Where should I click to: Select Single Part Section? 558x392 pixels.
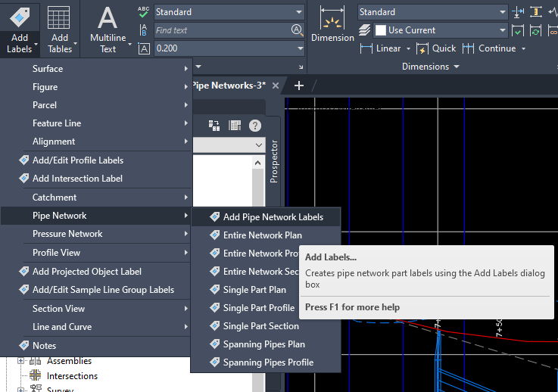[266, 326]
